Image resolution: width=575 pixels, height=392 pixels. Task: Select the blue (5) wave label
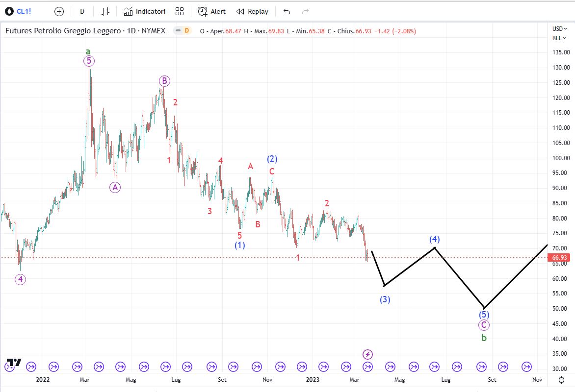coord(484,314)
